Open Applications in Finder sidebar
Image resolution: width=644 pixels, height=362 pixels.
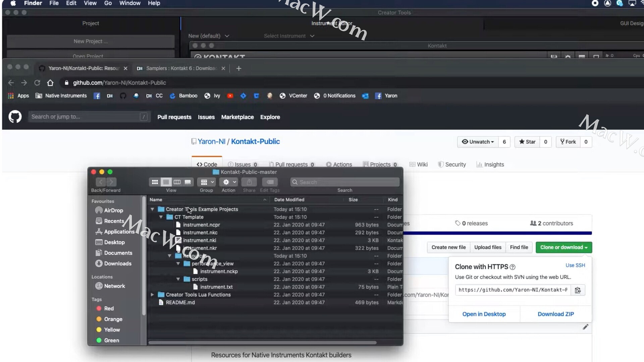tap(115, 232)
